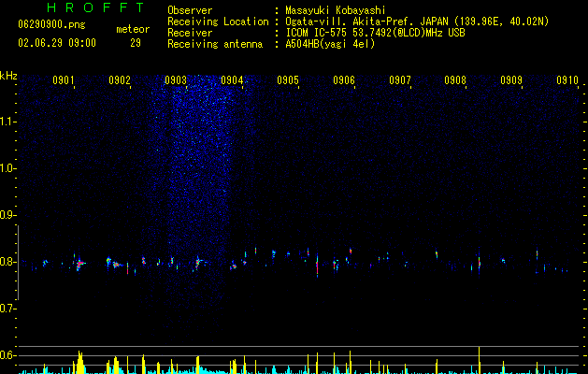588x374 pixels.
Task: Click the 0905 time marker
Action: 288,79
